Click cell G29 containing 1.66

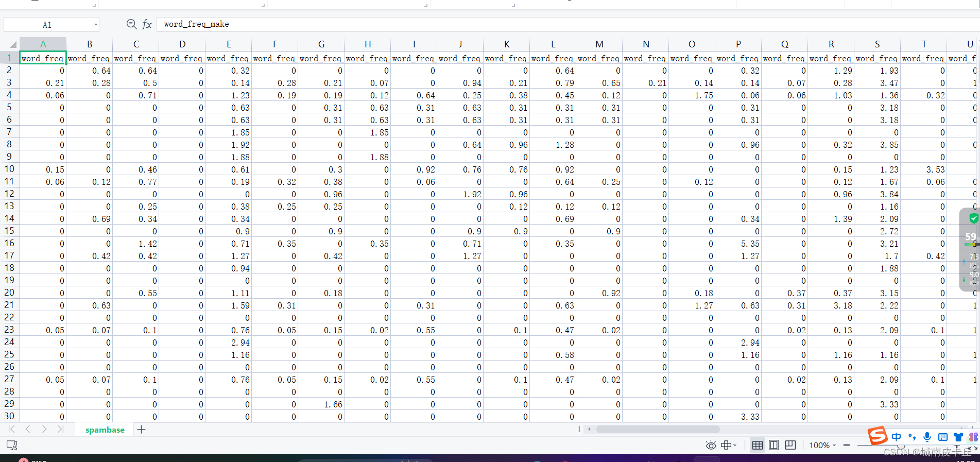[321, 404]
